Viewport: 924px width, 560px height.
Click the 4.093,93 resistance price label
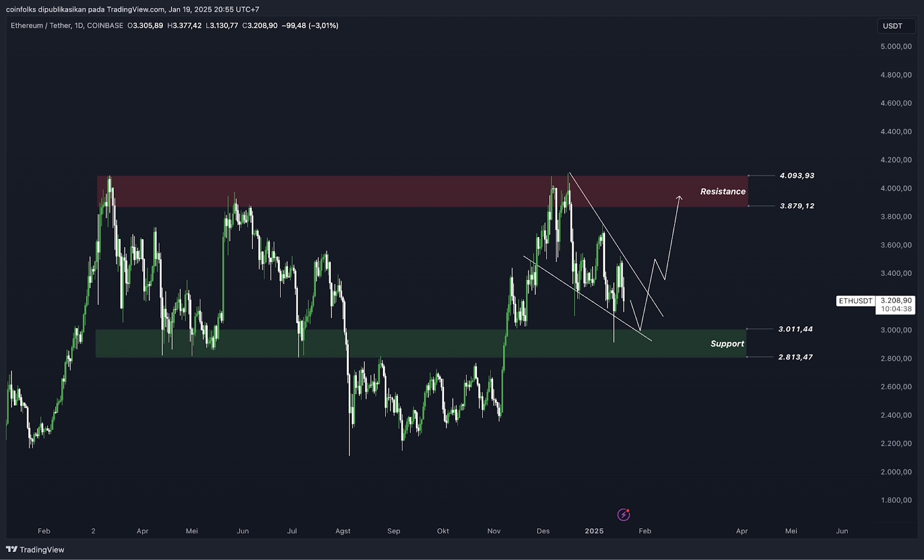tap(797, 176)
